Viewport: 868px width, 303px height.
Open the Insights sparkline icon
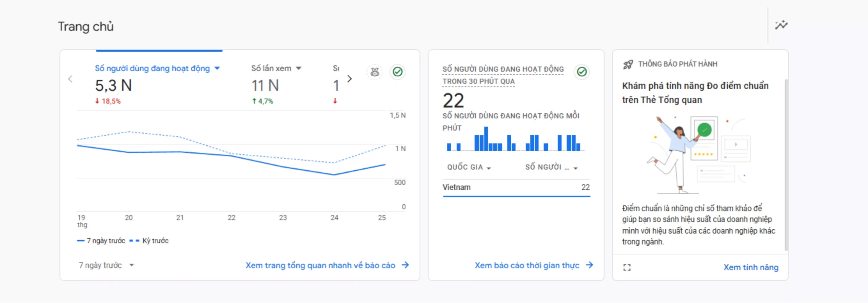[x=781, y=25]
